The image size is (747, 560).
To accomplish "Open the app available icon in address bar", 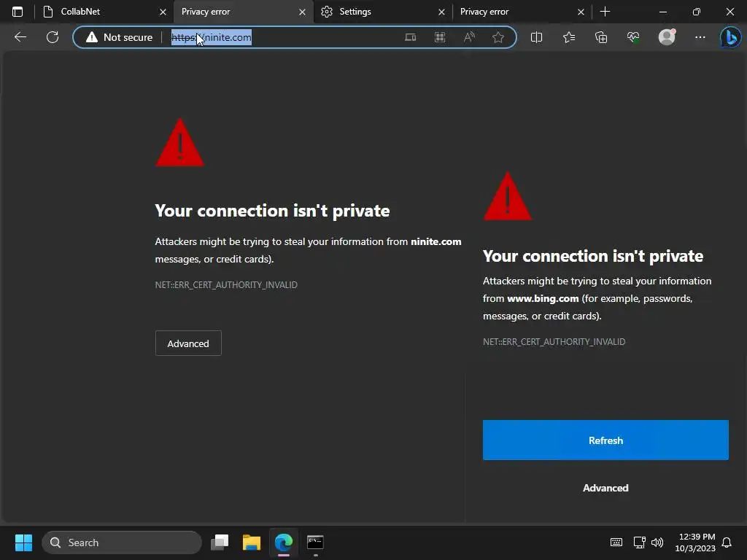I will (410, 37).
